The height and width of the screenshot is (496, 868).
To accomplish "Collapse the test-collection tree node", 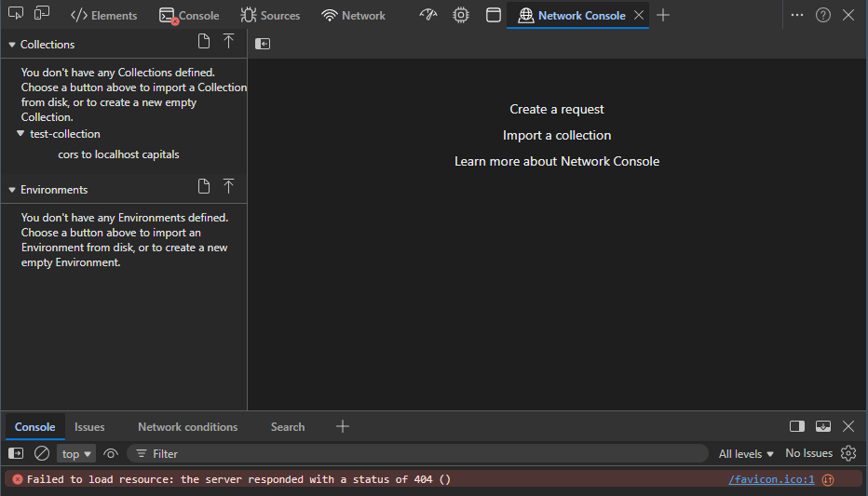I will pyautogui.click(x=20, y=133).
